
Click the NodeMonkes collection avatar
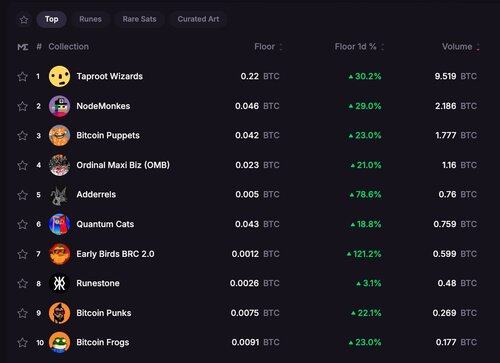pos(60,106)
